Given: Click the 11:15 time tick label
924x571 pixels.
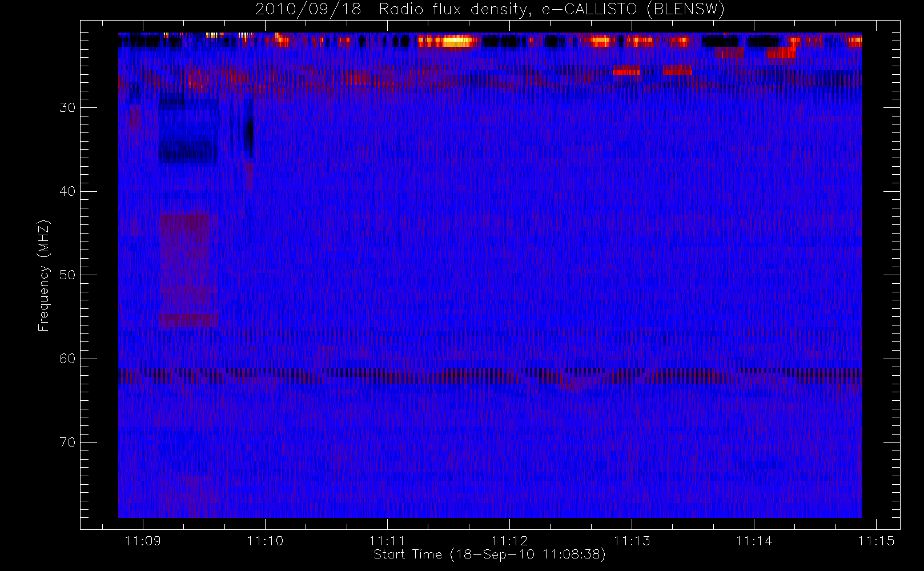Looking at the screenshot, I should [876, 541].
